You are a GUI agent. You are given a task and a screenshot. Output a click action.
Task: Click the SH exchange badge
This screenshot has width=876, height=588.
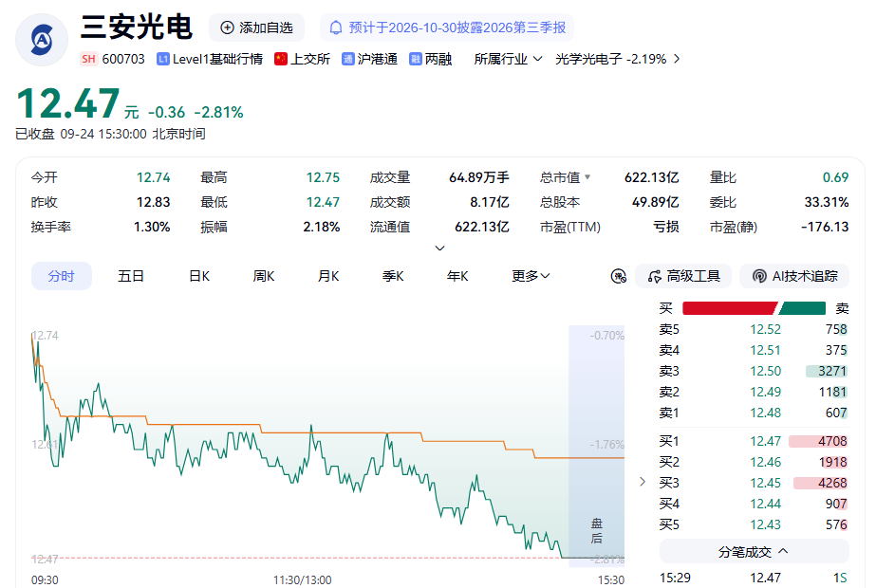coord(88,59)
